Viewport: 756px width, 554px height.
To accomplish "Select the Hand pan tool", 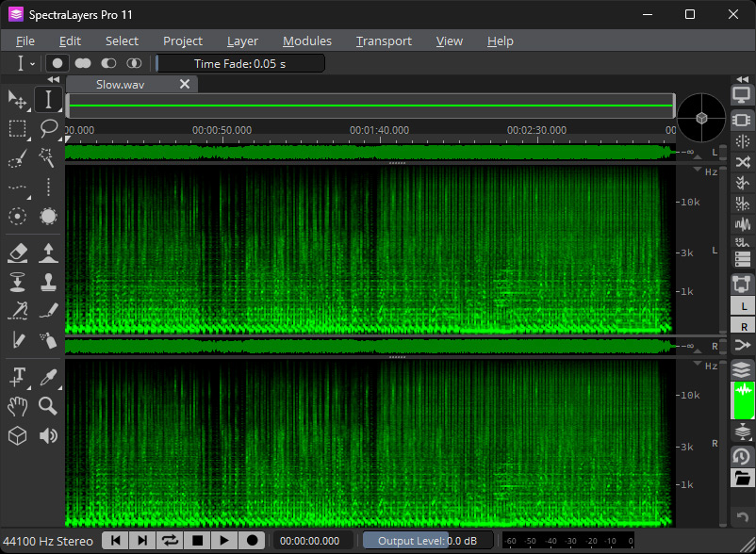I will coord(17,406).
